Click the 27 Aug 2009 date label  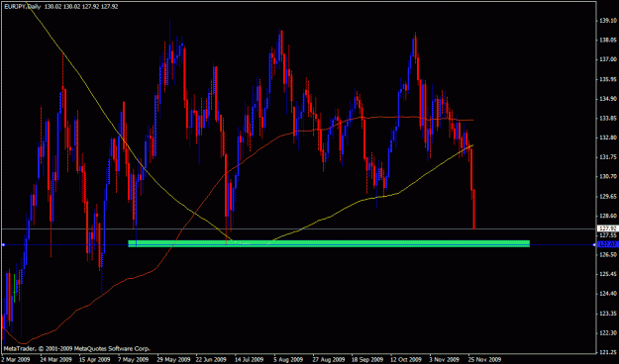[x=328, y=360]
